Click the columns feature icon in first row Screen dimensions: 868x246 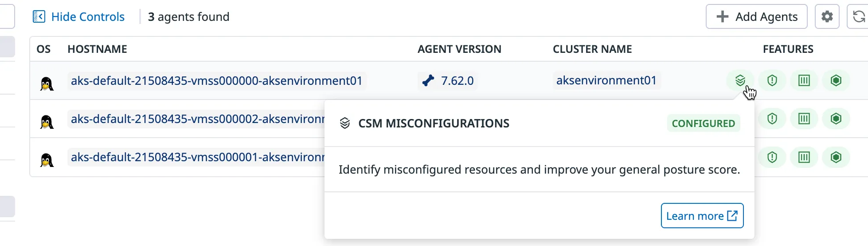click(x=804, y=80)
